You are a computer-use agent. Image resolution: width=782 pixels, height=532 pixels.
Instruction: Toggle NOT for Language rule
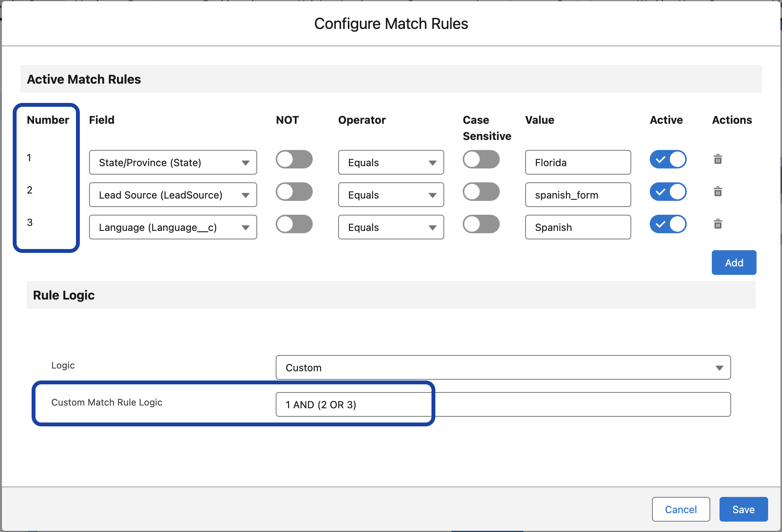pos(294,224)
